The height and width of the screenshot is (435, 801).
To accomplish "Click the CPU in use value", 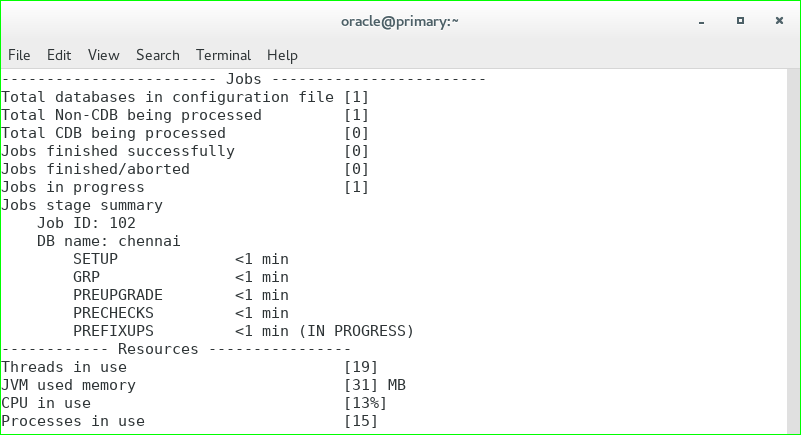I will pos(365,403).
